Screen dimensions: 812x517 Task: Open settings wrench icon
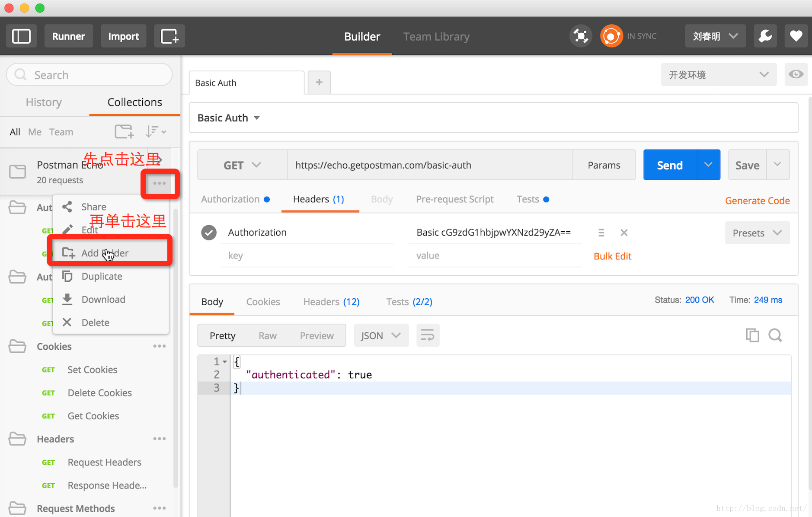tap(765, 36)
